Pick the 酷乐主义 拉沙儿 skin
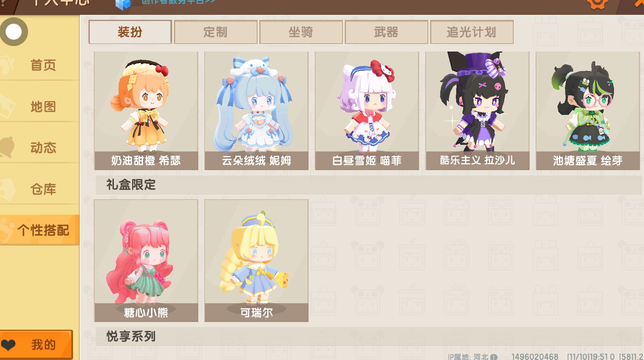The height and width of the screenshot is (360, 644). [477, 111]
